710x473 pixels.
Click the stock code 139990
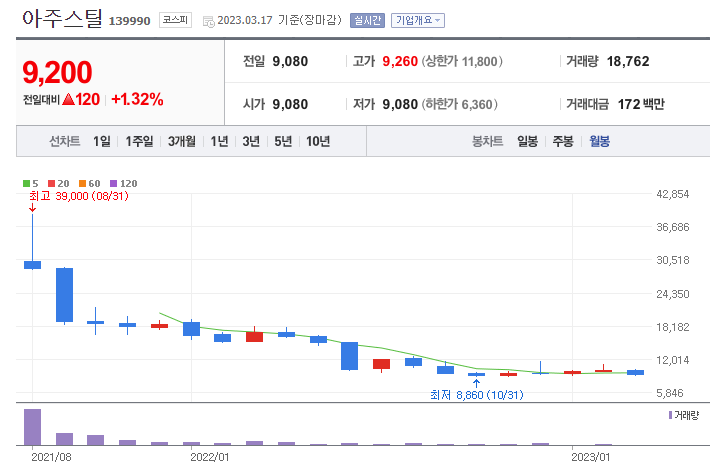(130, 21)
